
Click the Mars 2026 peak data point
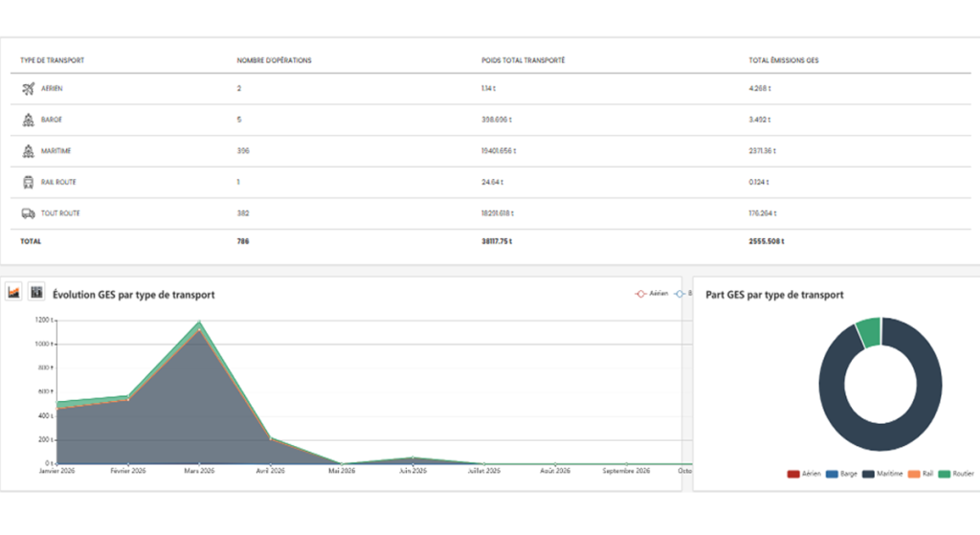tap(199, 323)
